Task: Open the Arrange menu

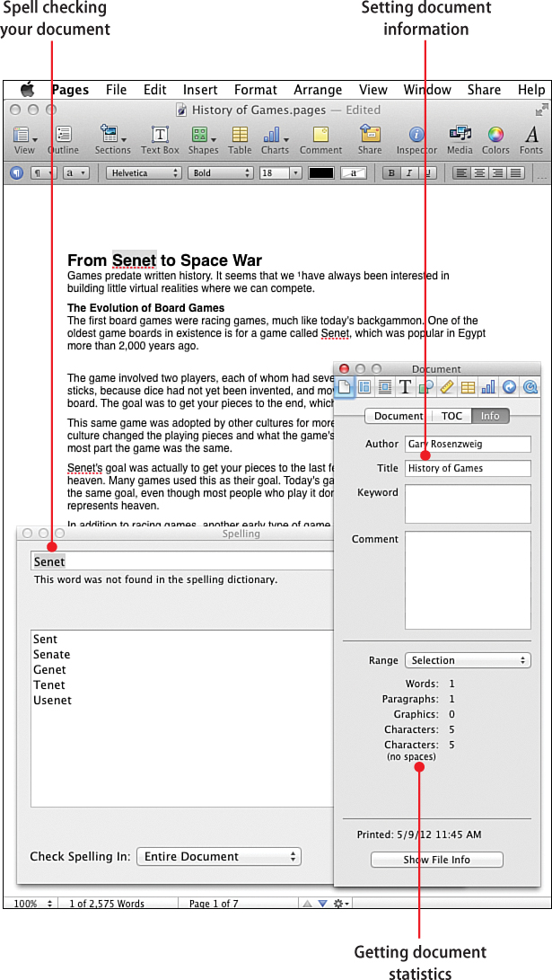Action: pos(318,89)
